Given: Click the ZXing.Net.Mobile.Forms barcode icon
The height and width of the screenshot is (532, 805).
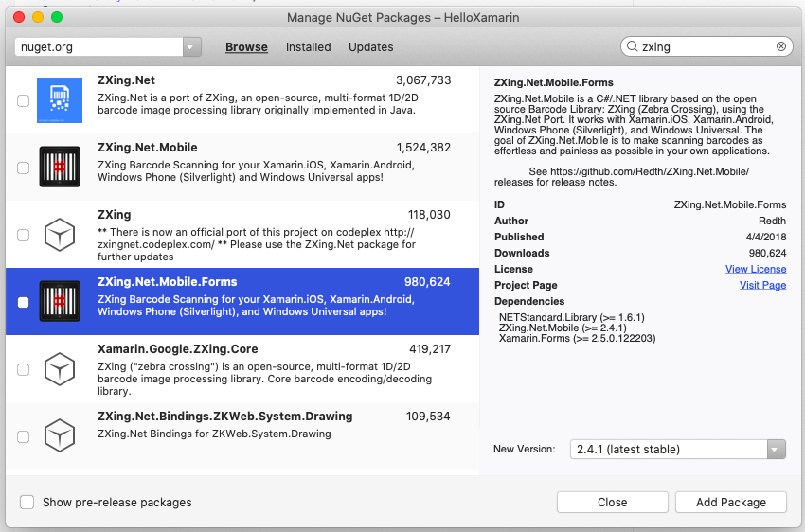Looking at the screenshot, I should coord(60,301).
